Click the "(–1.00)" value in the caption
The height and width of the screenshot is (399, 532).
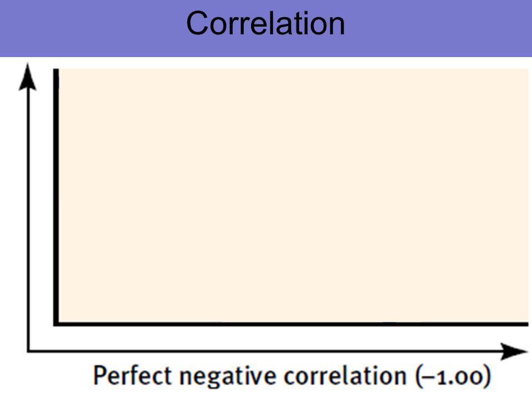tap(453, 376)
